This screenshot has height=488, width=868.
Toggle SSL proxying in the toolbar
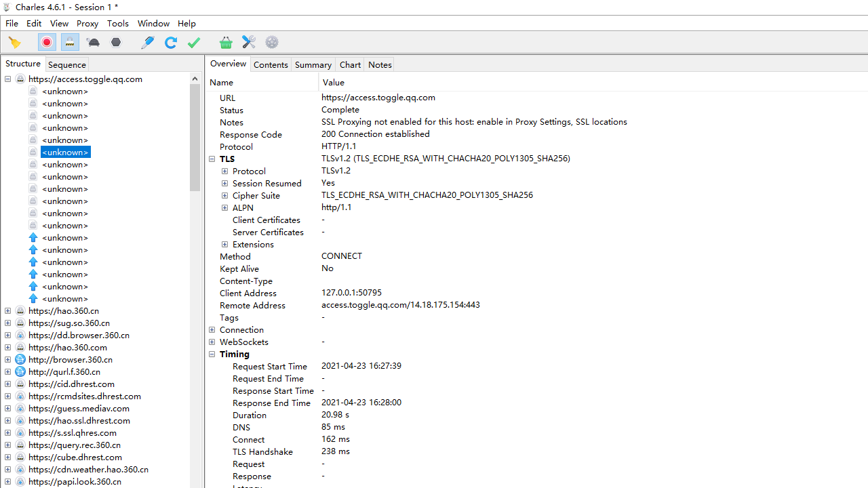pos(70,43)
